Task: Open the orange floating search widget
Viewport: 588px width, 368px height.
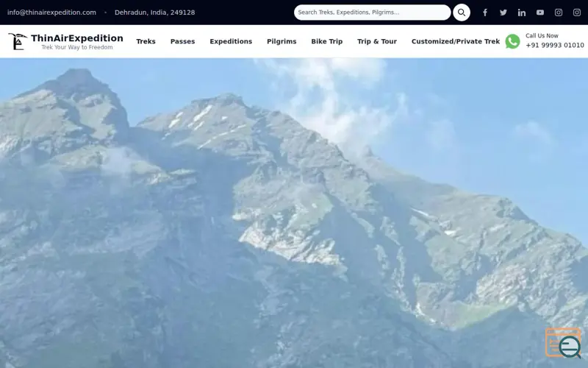Action: (563, 343)
